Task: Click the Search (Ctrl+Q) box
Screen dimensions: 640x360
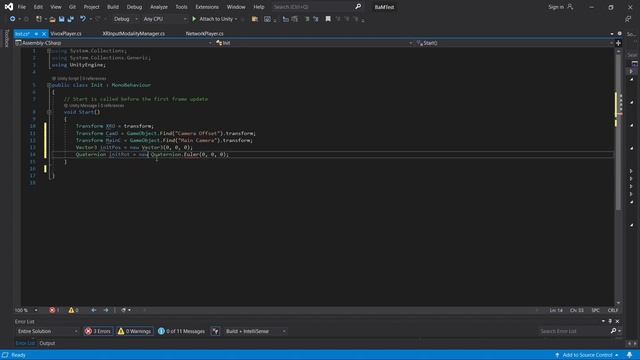Action: tap(312, 7)
